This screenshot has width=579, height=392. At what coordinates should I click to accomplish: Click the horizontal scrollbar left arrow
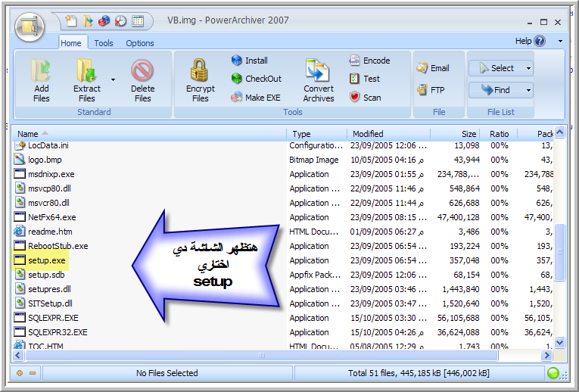pos(18,356)
